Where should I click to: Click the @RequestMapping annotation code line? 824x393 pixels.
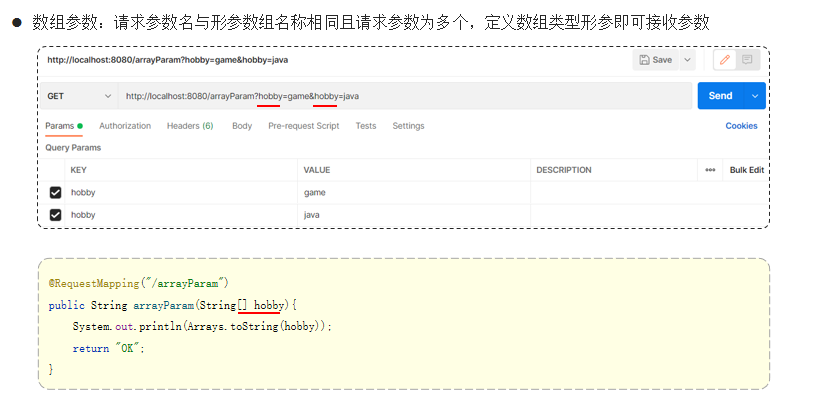click(139, 284)
